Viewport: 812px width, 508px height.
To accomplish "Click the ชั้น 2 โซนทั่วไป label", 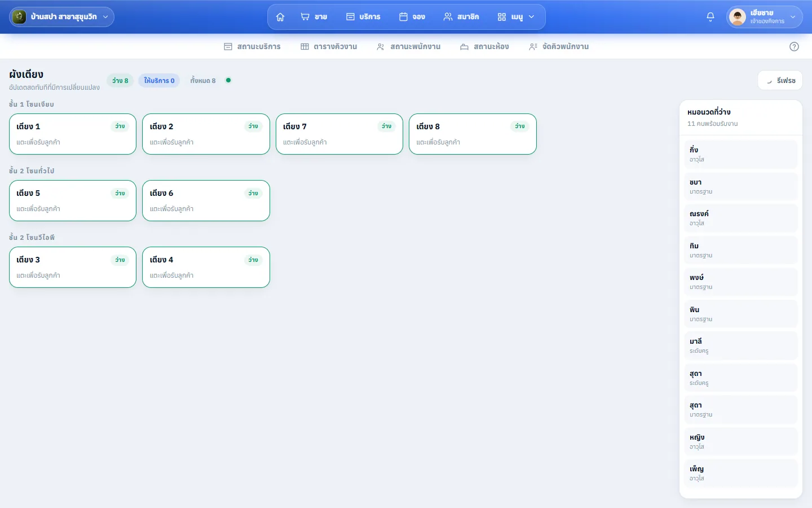I will [32, 171].
